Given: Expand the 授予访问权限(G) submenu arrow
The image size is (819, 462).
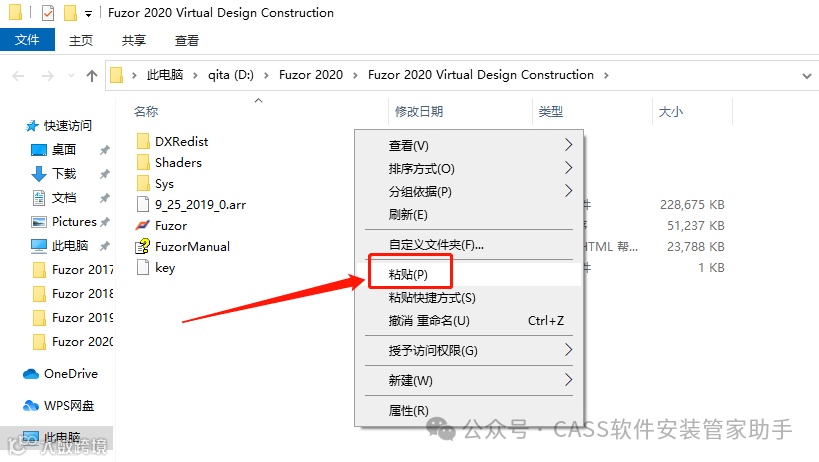Looking at the screenshot, I should 568,350.
